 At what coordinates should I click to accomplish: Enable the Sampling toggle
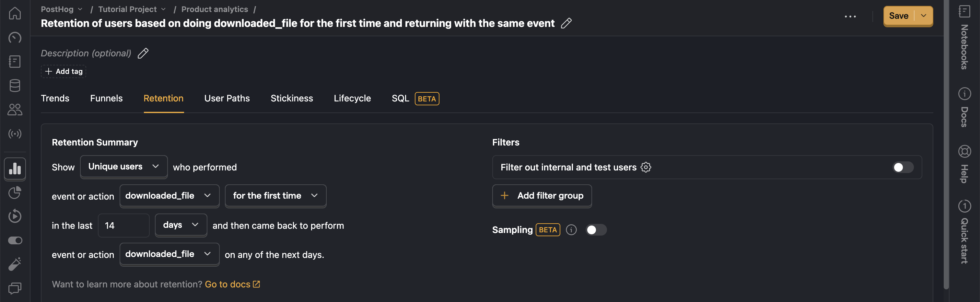click(596, 230)
